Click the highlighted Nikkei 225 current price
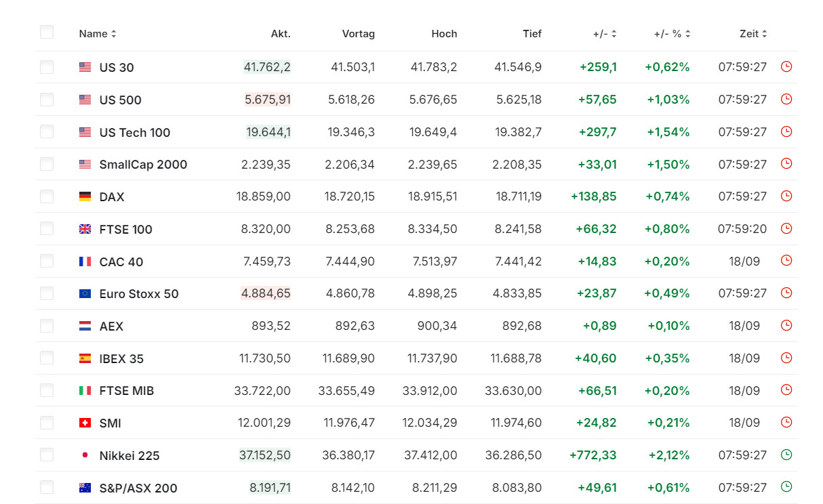This screenshot has width=823, height=504. pos(264,455)
